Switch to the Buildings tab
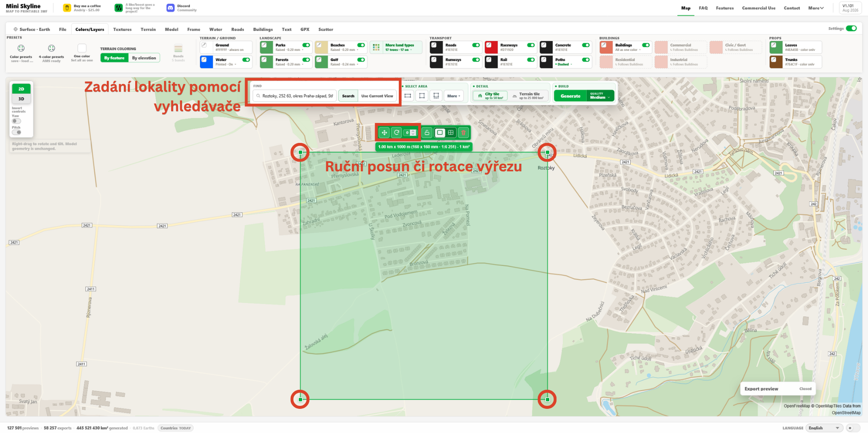 263,29
